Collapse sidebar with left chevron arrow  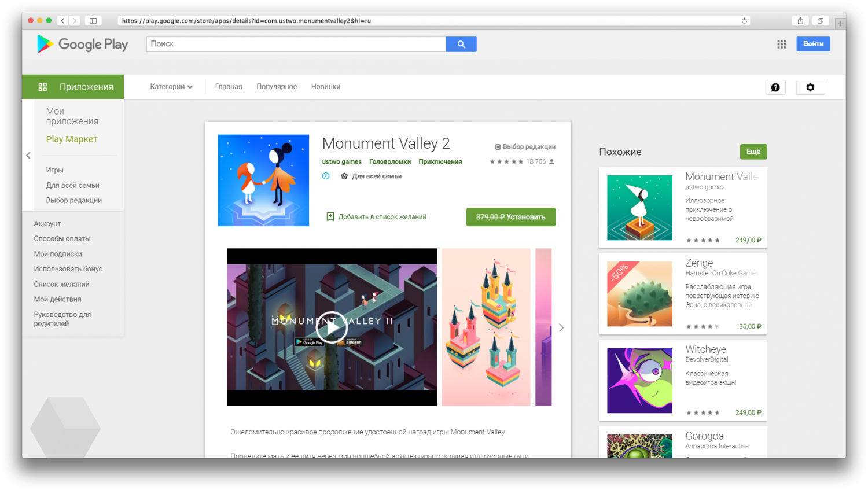click(28, 155)
